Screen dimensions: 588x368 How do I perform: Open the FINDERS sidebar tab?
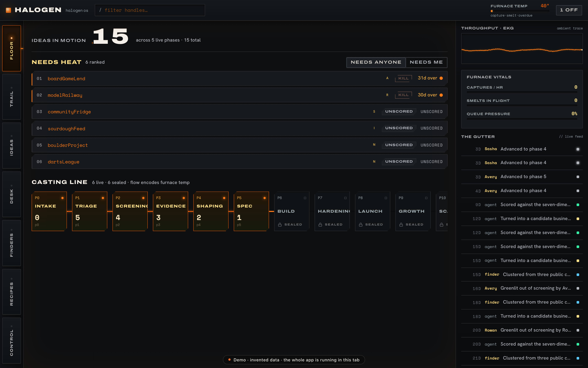coord(11,243)
